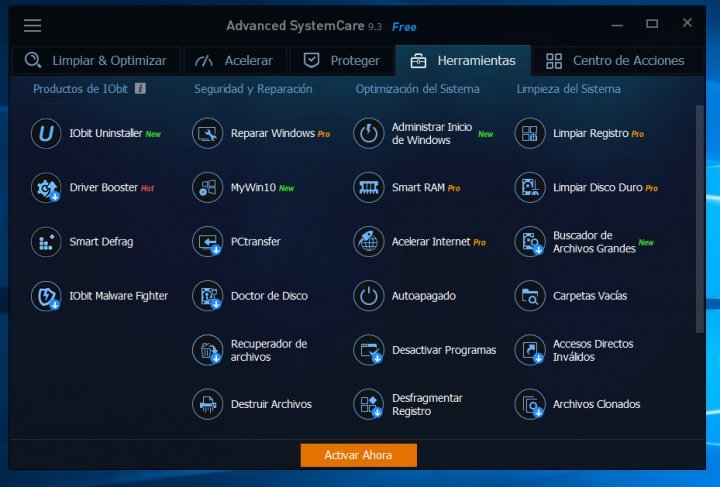Viewport: 720px width, 487px height.
Task: Click the Administrar Inicio de Windows icon
Action: tap(369, 134)
